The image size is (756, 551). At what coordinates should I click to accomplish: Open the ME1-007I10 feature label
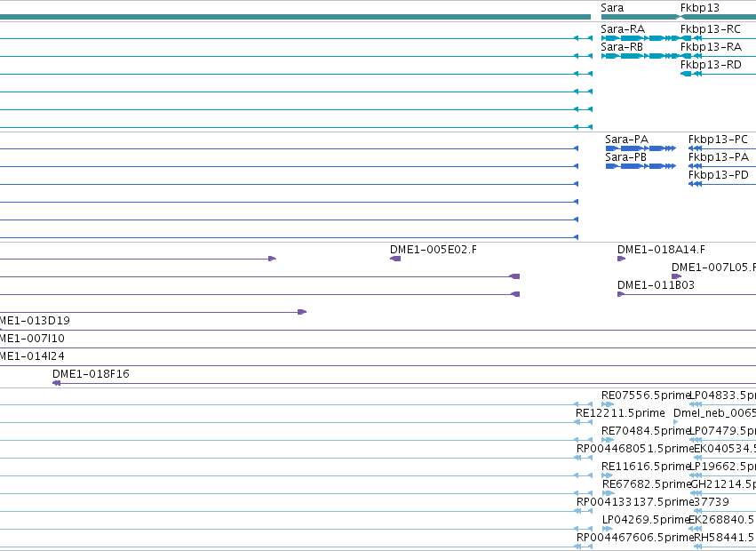point(32,339)
